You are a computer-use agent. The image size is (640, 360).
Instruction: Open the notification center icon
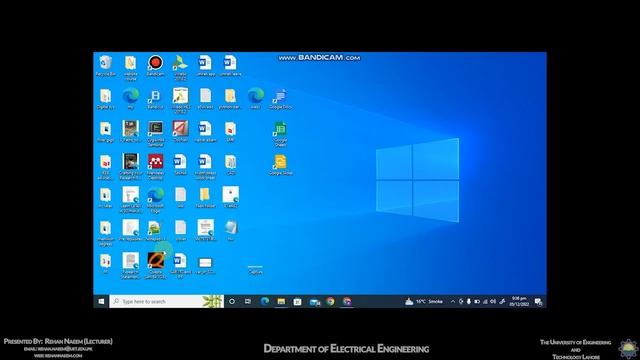[x=539, y=302]
